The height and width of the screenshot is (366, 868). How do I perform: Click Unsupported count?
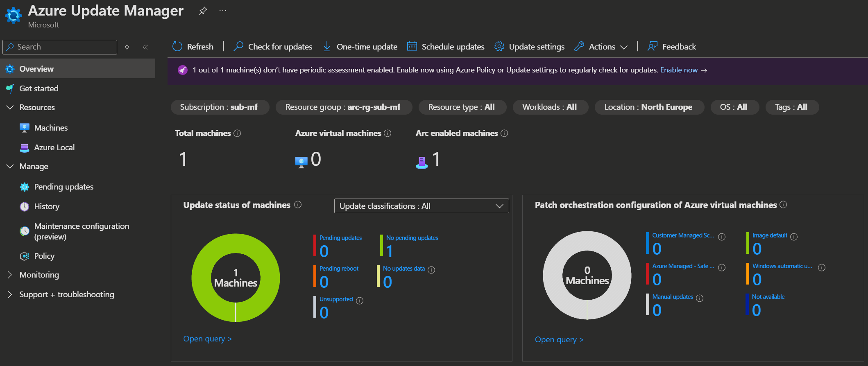[x=324, y=312]
